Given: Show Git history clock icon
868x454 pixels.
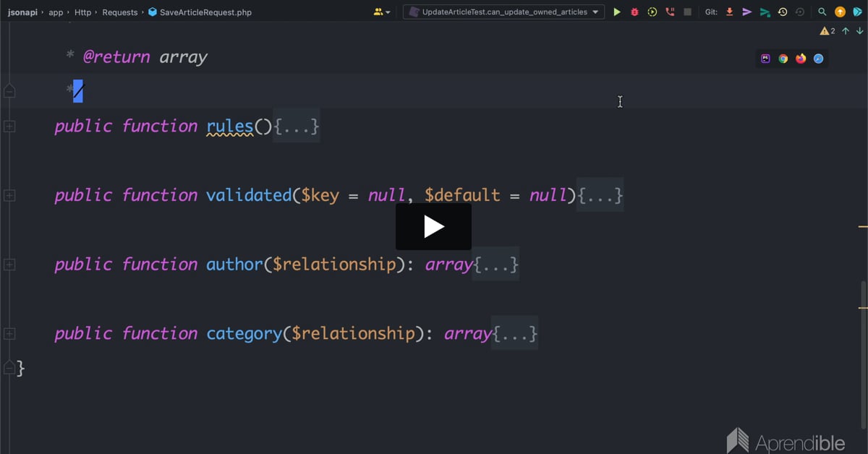Looking at the screenshot, I should (x=782, y=12).
